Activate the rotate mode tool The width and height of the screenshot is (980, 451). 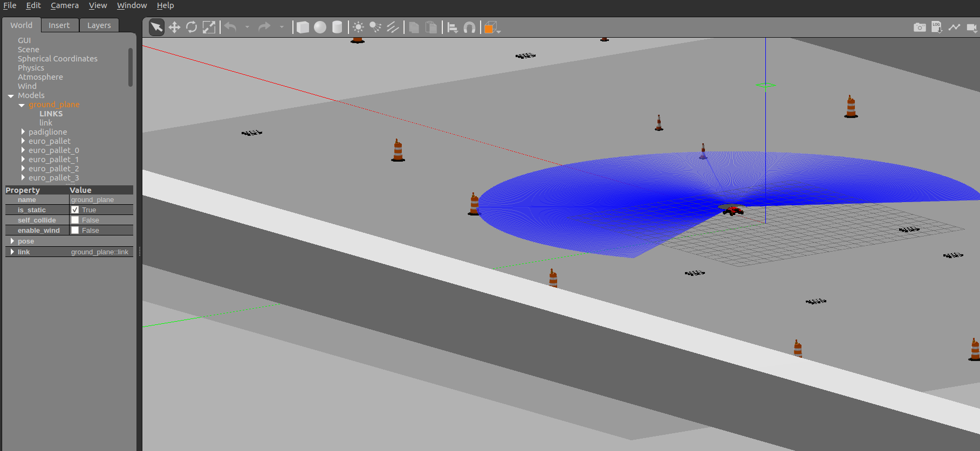tap(191, 27)
